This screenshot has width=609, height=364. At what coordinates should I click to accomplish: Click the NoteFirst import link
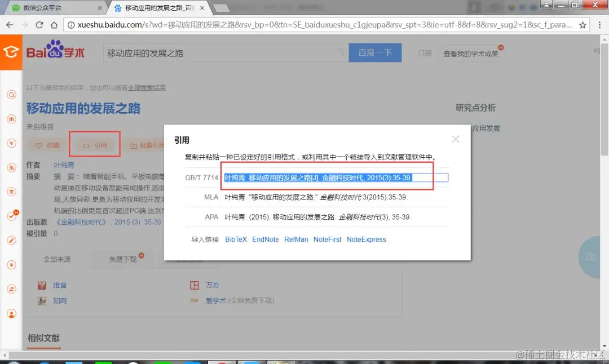coord(328,239)
